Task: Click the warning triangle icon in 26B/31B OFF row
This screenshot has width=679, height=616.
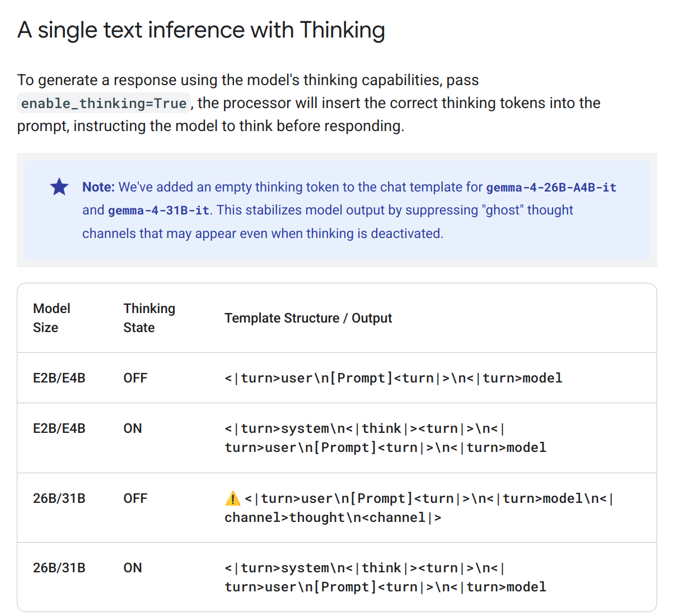Action: coord(232,498)
